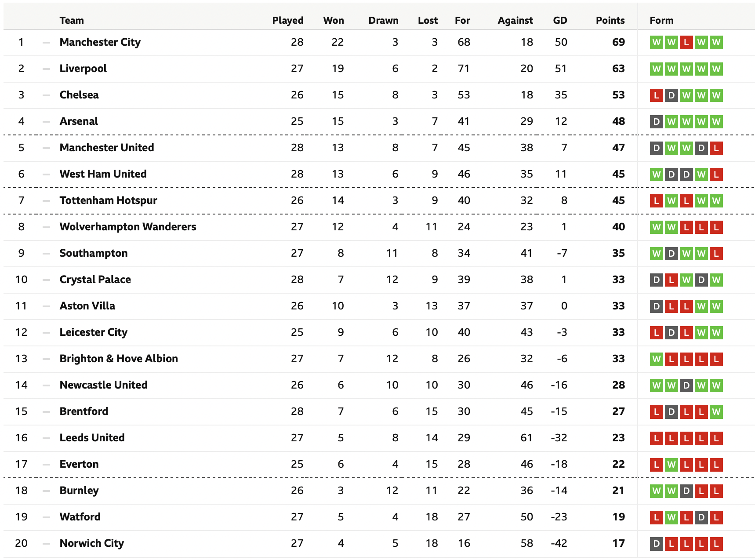Viewport: 755px width, 560px height.
Task: Open the Crystal Palace team link
Action: 95,280
